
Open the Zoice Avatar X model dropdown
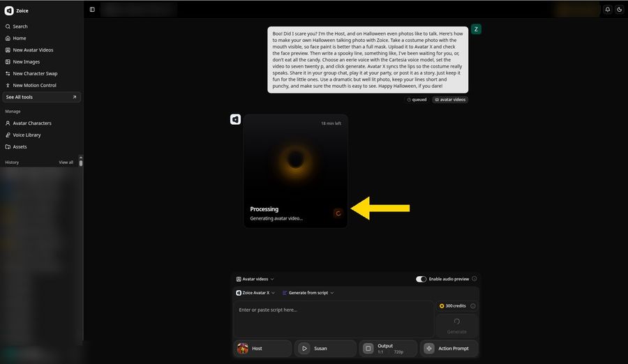click(255, 293)
